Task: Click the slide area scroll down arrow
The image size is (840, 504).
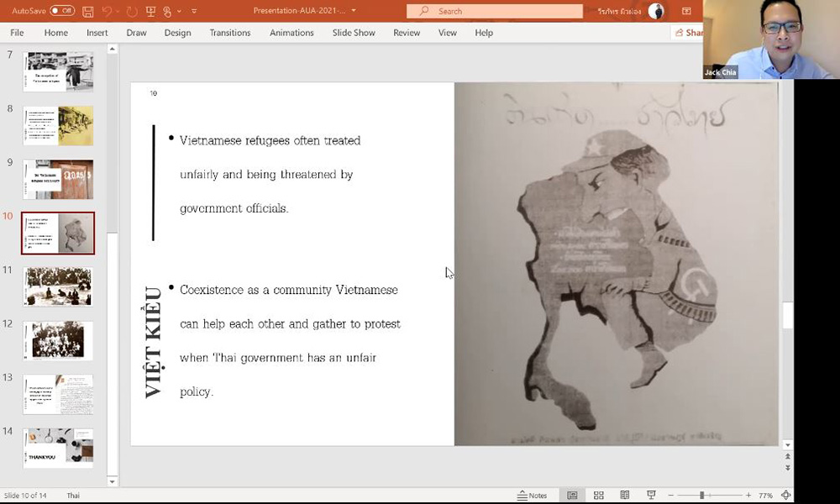Action: (788, 445)
